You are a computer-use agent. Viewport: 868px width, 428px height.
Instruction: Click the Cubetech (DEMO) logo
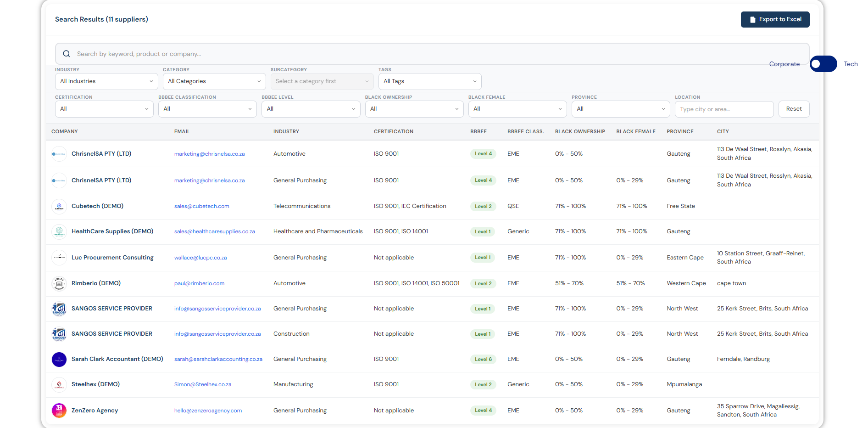[x=59, y=206]
